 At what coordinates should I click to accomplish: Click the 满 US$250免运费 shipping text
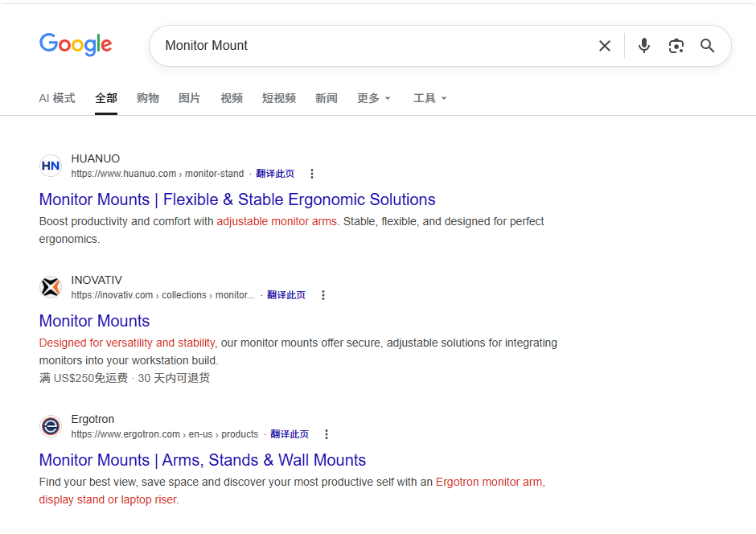pos(84,378)
